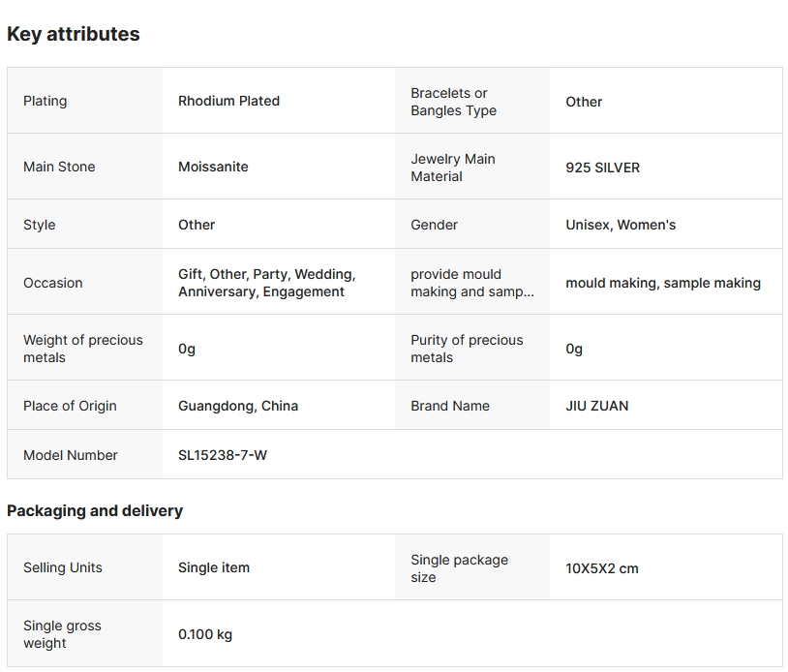The height and width of the screenshot is (672, 788).
Task: Click the 10X5X2 cm package size
Action: click(x=602, y=568)
